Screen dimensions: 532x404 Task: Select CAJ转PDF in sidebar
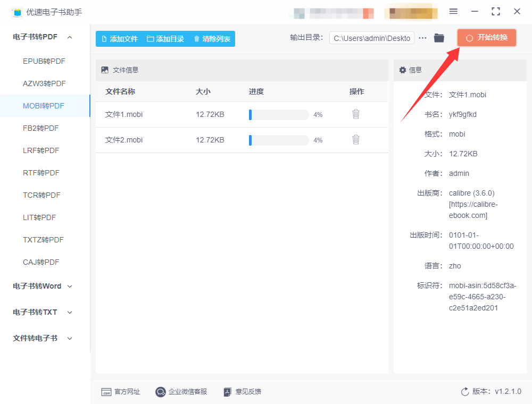pyautogui.click(x=44, y=262)
